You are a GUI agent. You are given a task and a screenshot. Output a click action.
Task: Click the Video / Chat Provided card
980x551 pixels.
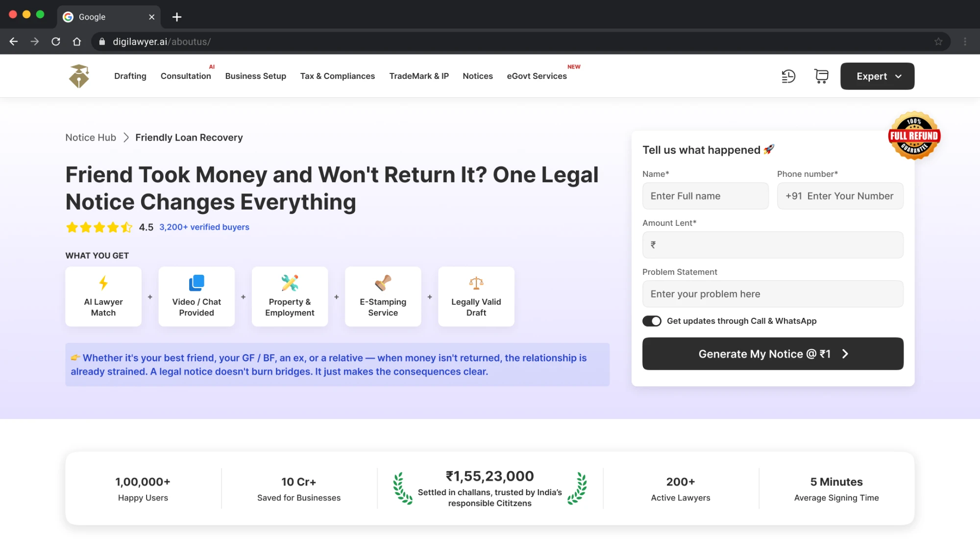(196, 296)
